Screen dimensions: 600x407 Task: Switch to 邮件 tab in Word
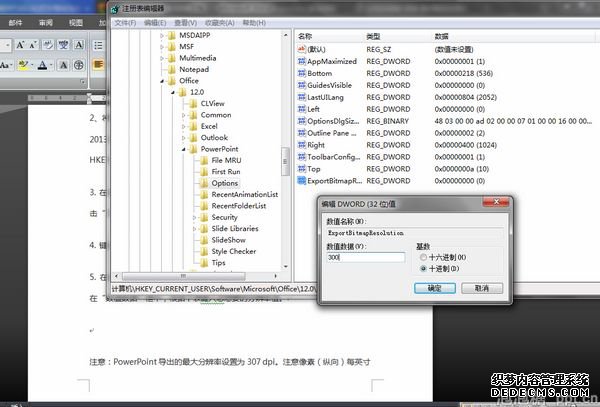click(15, 23)
